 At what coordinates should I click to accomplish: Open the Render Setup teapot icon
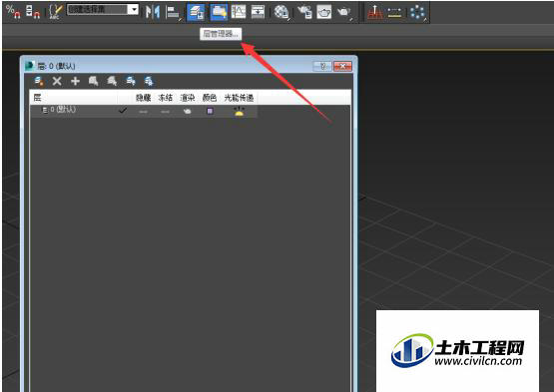pyautogui.click(x=304, y=12)
